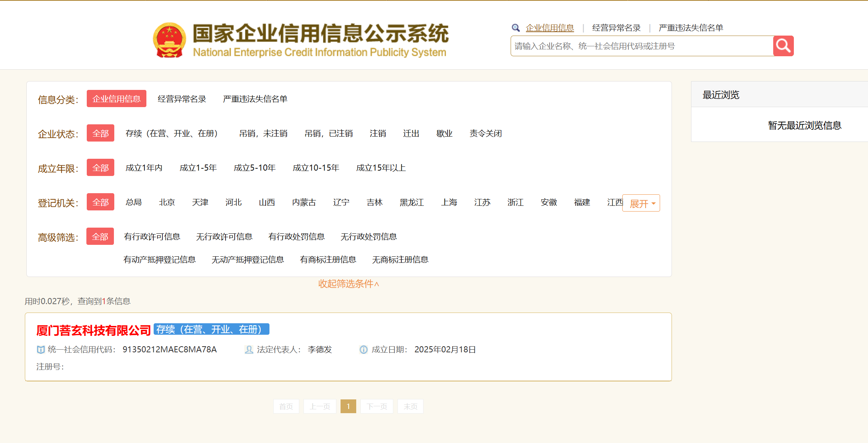Select 成立1年内 filter option
This screenshot has height=443, width=868.
click(x=144, y=168)
